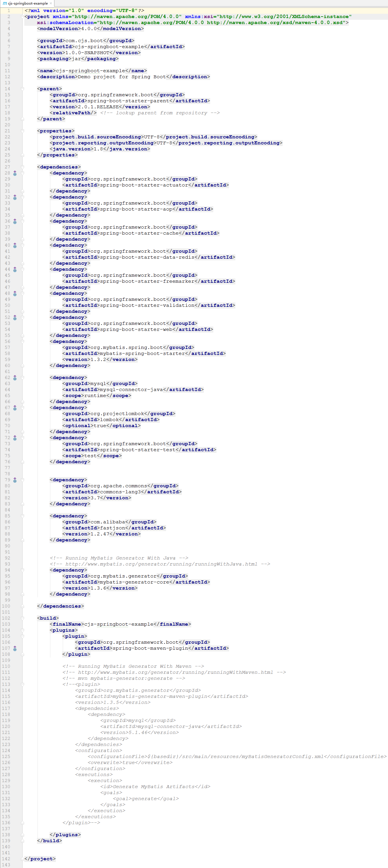Viewport: 388px width, 868px height.
Task: Open the runningWithMaven.html URL in comment
Action: [175, 672]
